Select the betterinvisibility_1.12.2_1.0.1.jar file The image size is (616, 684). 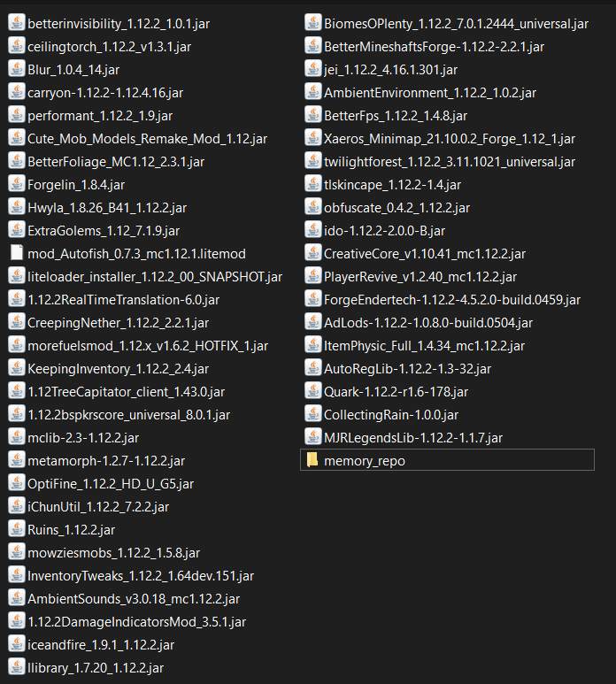[x=115, y=23]
